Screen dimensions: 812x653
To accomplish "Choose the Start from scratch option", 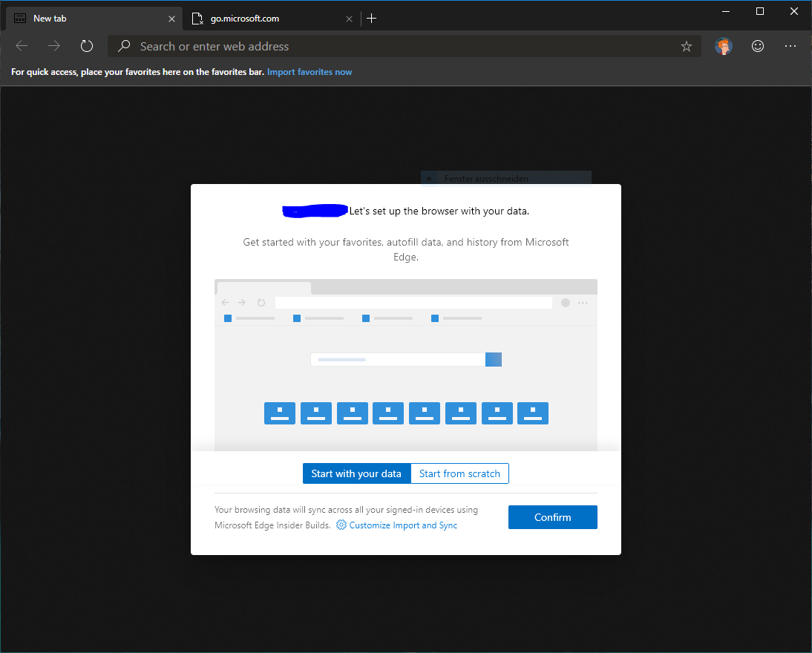I will 459,473.
